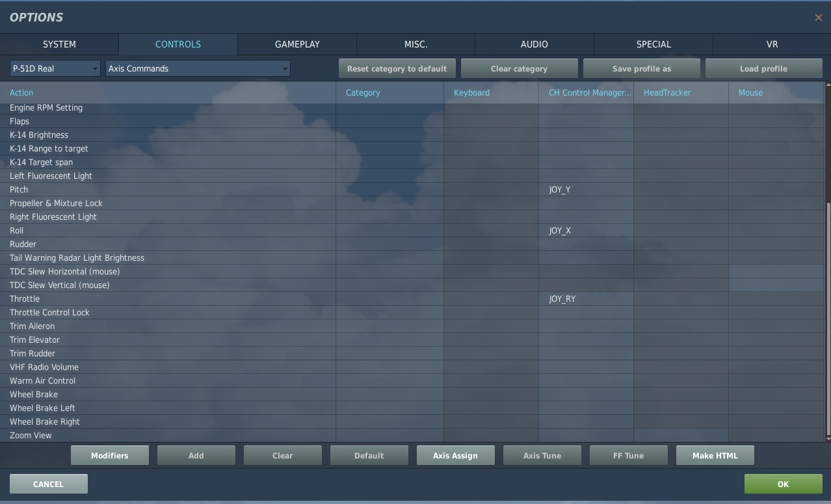The image size is (831, 504).
Task: Select the Left Fluorescent Light row
Action: (x=412, y=176)
